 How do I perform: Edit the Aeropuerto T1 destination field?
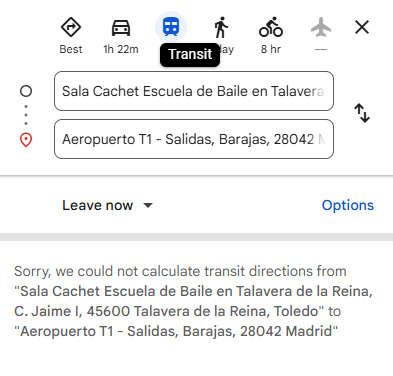pos(194,139)
